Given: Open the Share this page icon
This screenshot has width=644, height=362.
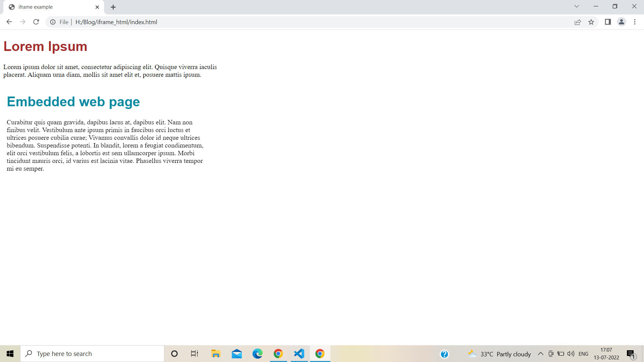Looking at the screenshot, I should point(578,22).
